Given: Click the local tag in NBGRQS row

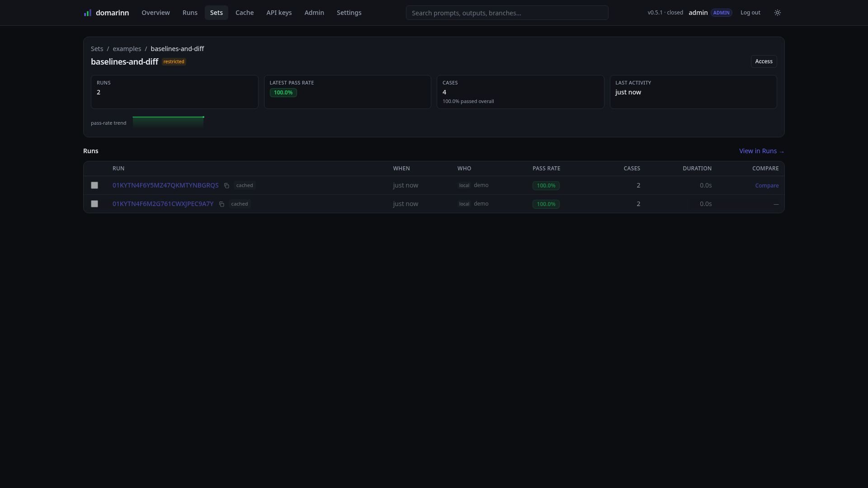Looking at the screenshot, I should pyautogui.click(x=464, y=185).
